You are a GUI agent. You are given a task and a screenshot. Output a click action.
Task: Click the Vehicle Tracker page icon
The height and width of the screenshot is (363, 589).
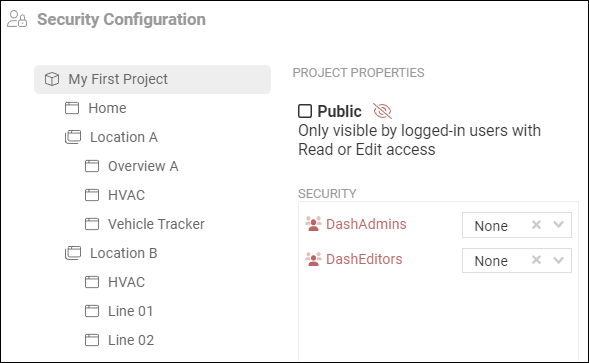pyautogui.click(x=92, y=224)
